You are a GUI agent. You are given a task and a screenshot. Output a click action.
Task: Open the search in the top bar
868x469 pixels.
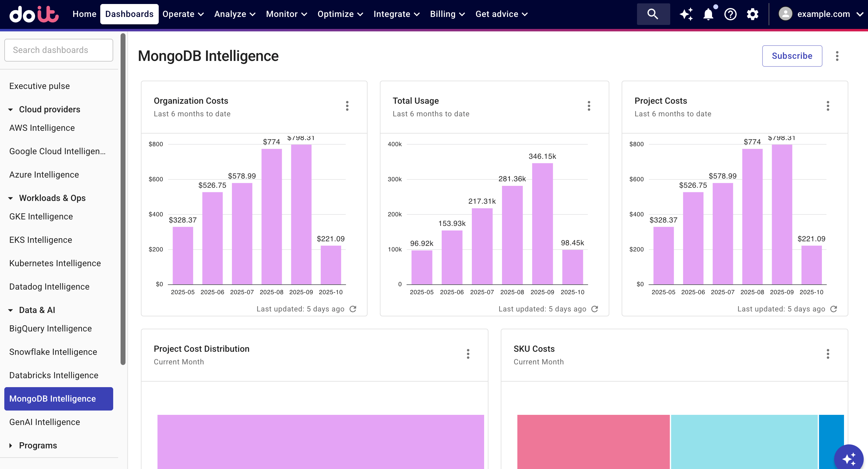click(653, 14)
